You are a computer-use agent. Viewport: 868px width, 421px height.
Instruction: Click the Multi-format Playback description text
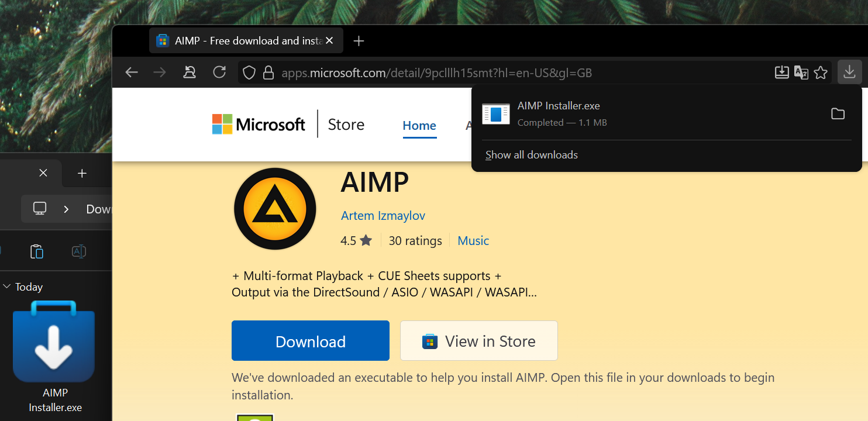click(x=384, y=284)
